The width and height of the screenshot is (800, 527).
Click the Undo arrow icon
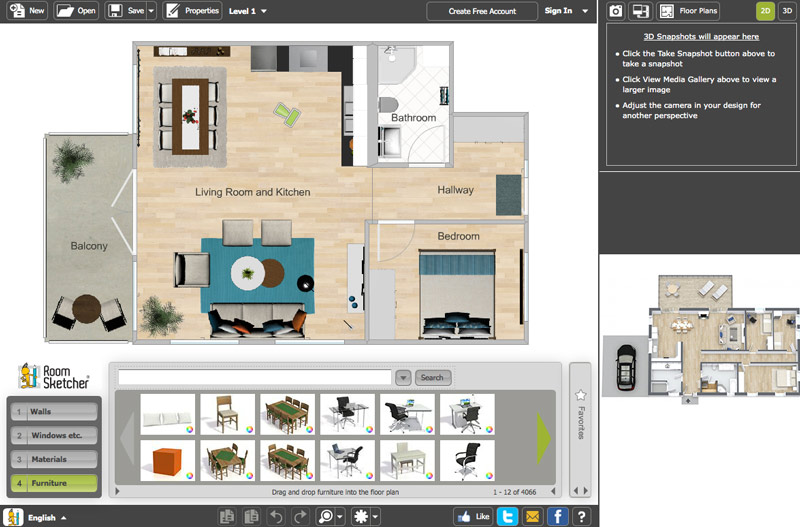coord(277,516)
